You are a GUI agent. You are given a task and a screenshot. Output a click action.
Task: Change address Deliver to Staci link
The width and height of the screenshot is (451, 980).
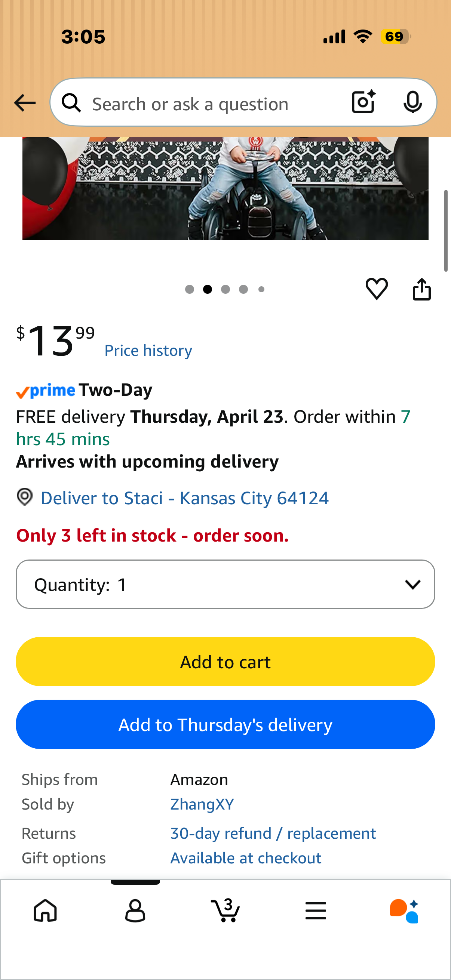click(x=184, y=498)
